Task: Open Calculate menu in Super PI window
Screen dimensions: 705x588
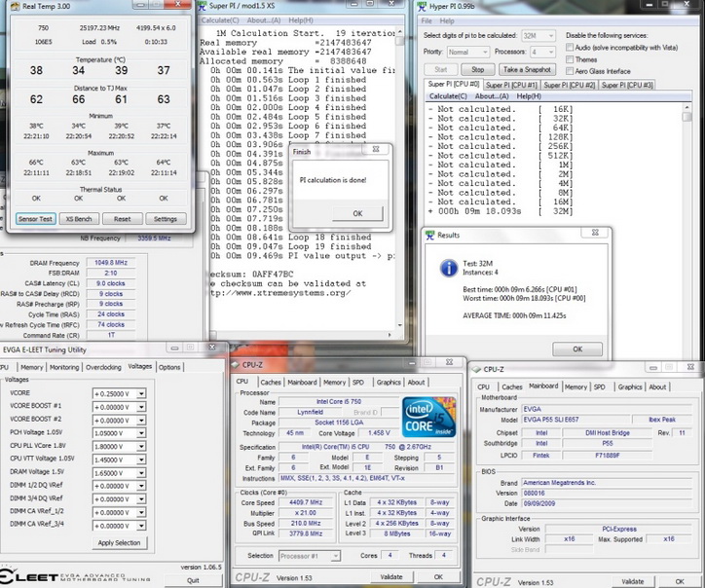Action: pyautogui.click(x=220, y=20)
